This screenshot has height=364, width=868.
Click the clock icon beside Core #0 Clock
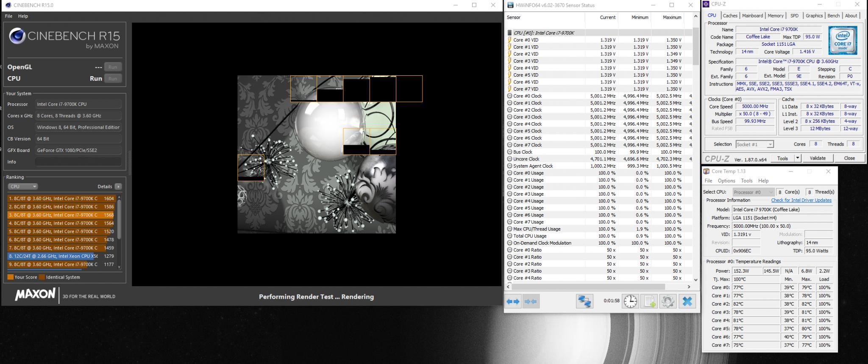click(x=509, y=96)
